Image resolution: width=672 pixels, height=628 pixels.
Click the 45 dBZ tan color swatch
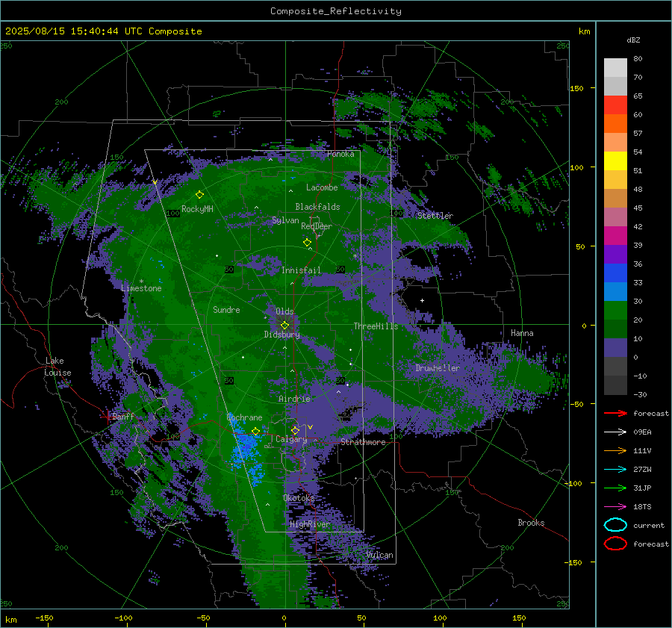point(615,198)
